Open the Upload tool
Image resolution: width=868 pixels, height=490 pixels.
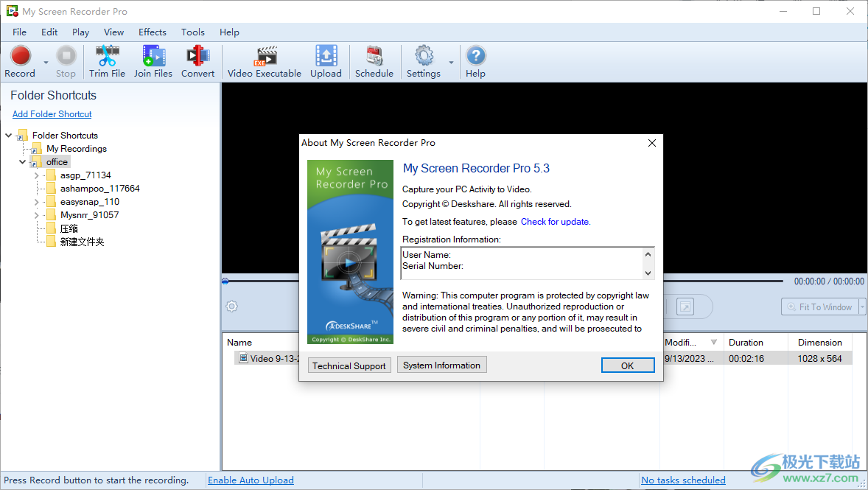(326, 61)
